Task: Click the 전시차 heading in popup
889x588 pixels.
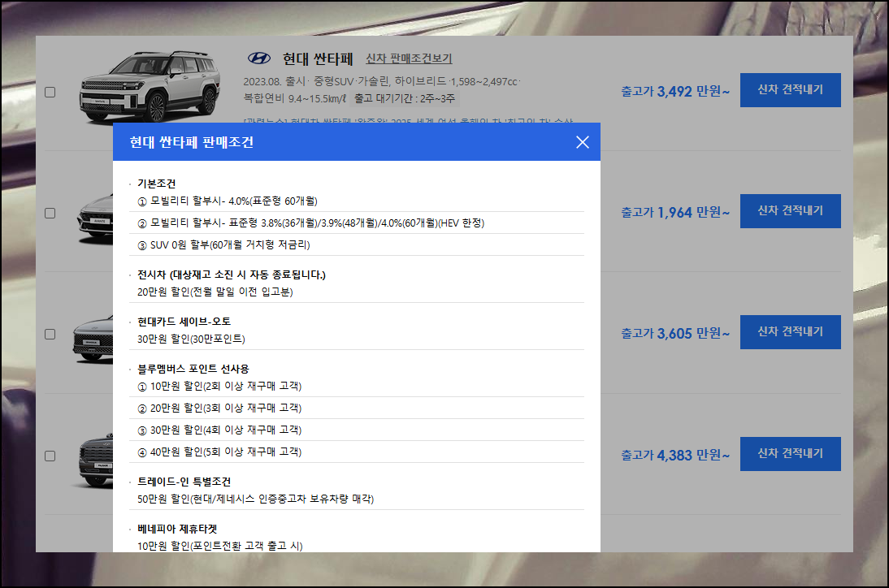Action: tap(232, 275)
